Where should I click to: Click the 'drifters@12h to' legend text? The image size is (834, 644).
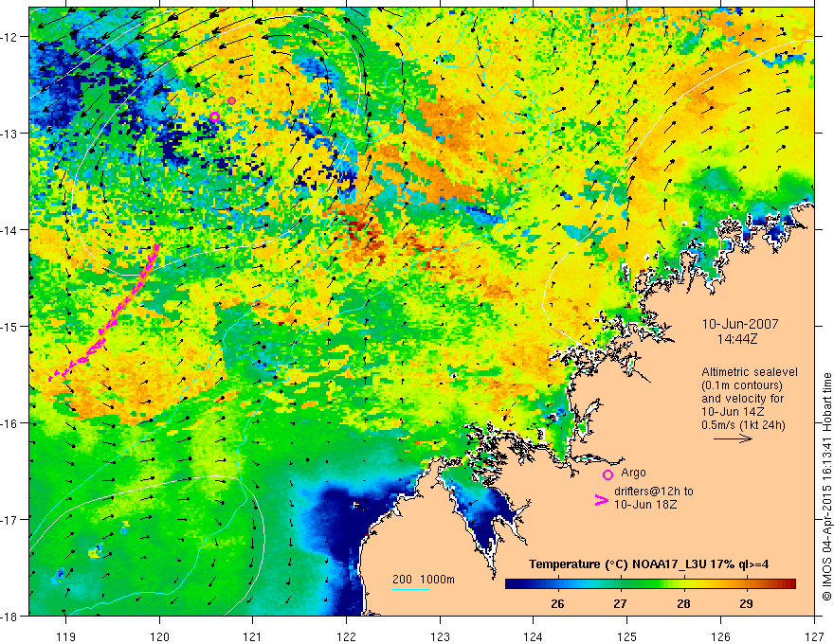point(654,492)
